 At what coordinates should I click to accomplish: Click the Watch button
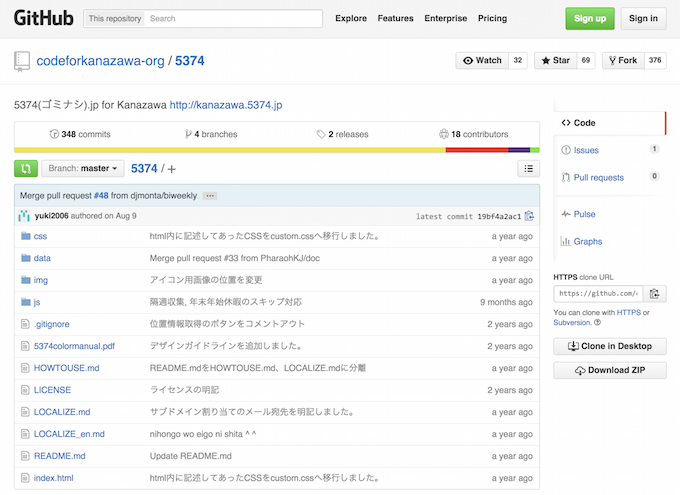[482, 60]
